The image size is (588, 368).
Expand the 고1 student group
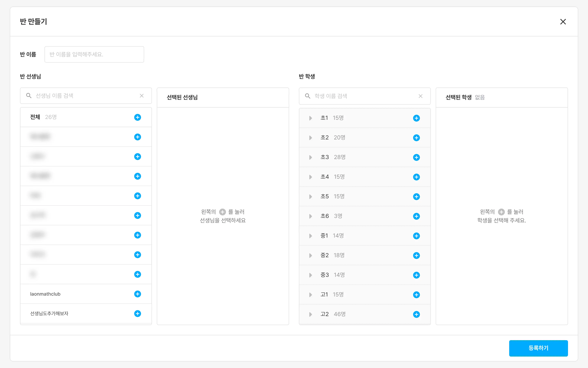click(311, 295)
